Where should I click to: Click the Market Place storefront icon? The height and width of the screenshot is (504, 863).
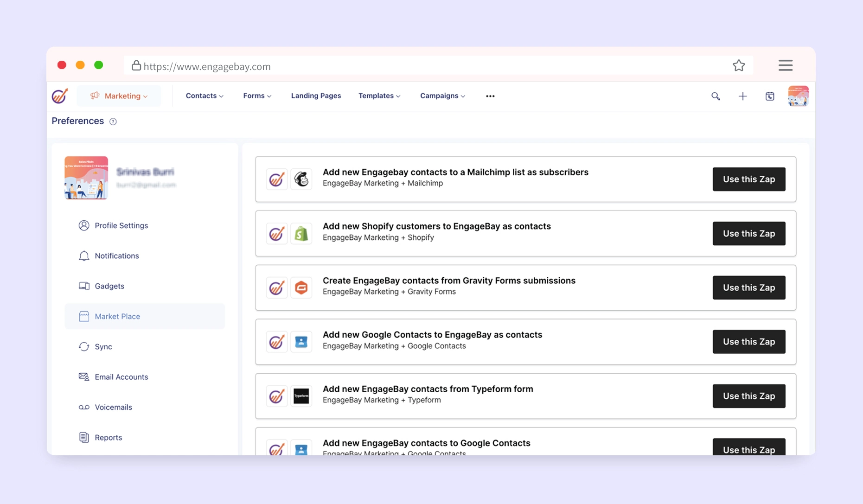click(x=84, y=316)
